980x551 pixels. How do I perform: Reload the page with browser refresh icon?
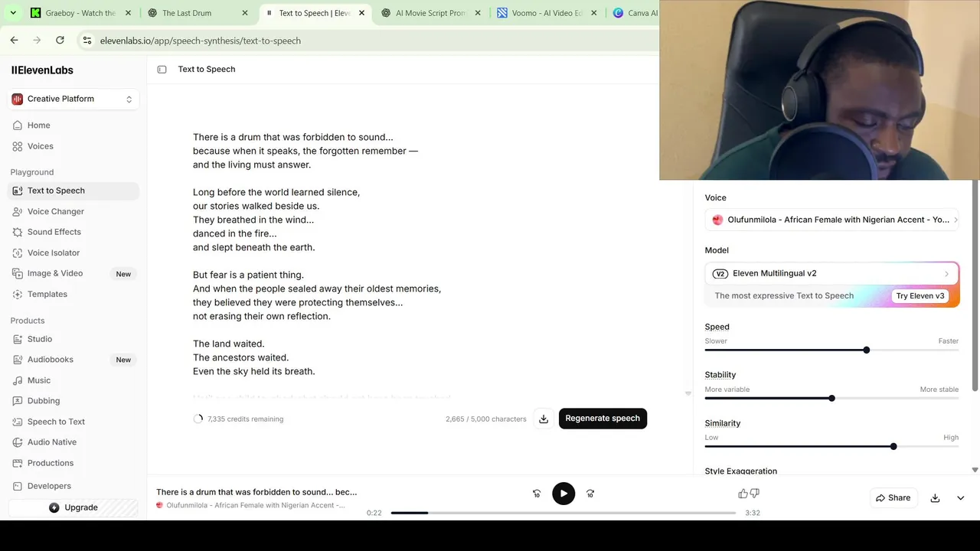coord(60,40)
